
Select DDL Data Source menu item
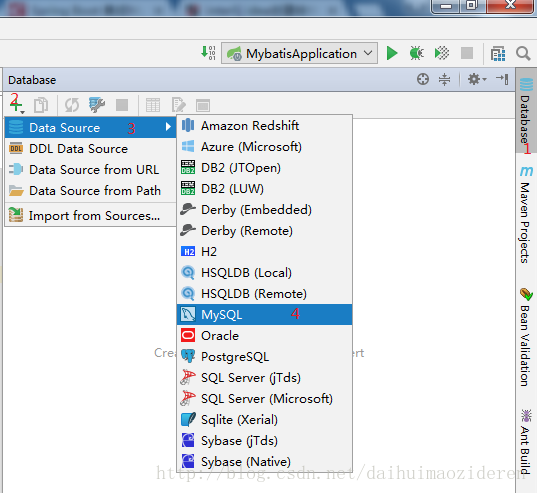pos(90,149)
